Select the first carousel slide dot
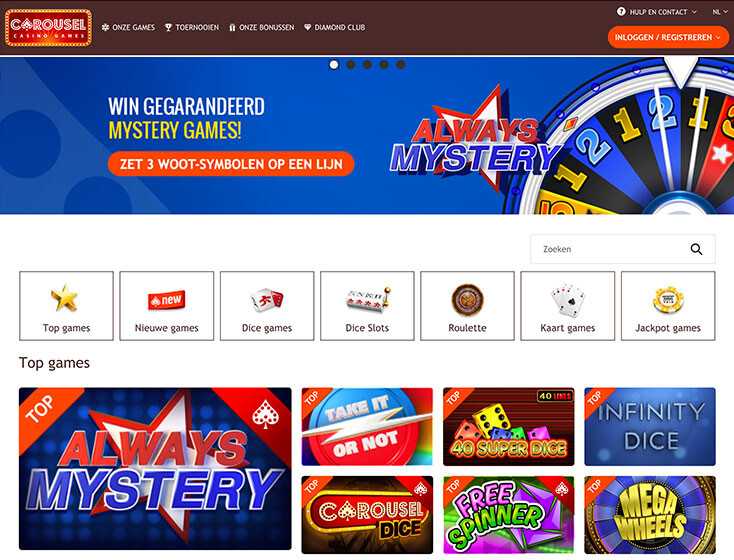This screenshot has height=560, width=734. [334, 65]
